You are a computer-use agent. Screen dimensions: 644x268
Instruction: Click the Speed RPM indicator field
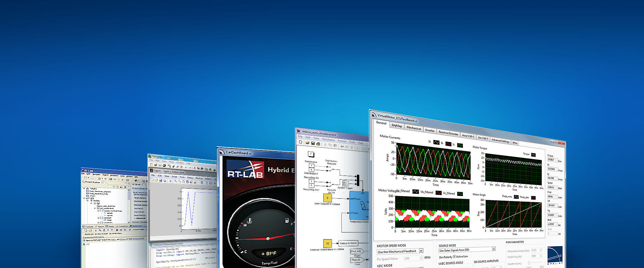click(552, 187)
